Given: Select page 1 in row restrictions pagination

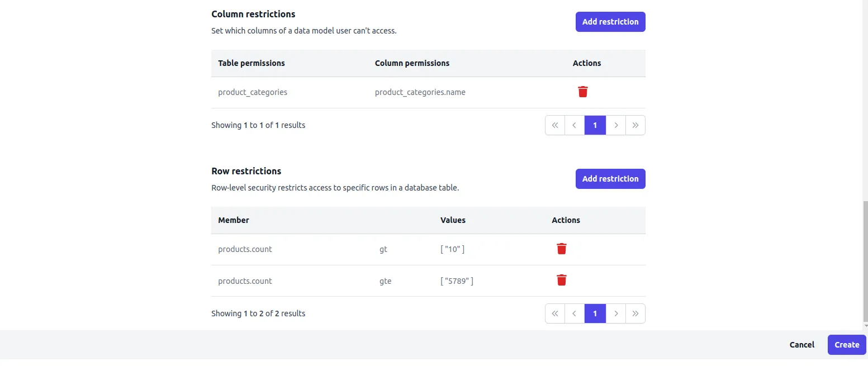Looking at the screenshot, I should 595,313.
